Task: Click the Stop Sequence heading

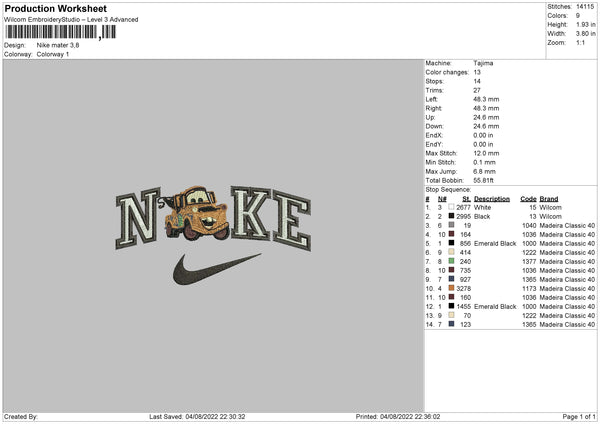Action: [448, 189]
